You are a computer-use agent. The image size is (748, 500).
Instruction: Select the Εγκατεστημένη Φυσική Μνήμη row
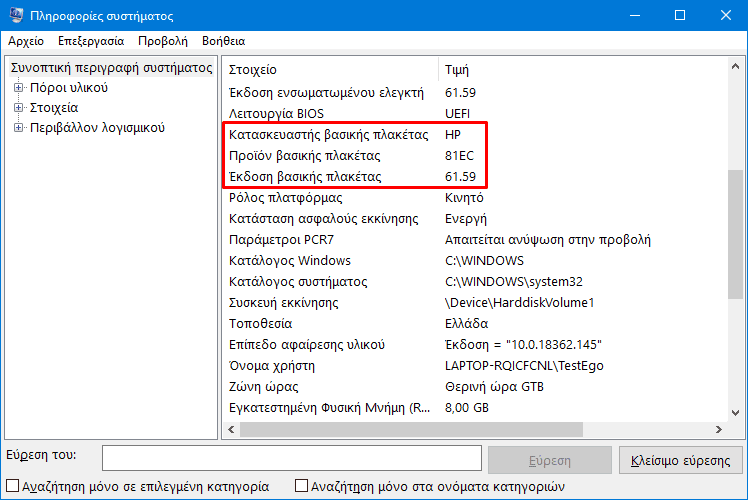[x=475, y=407]
